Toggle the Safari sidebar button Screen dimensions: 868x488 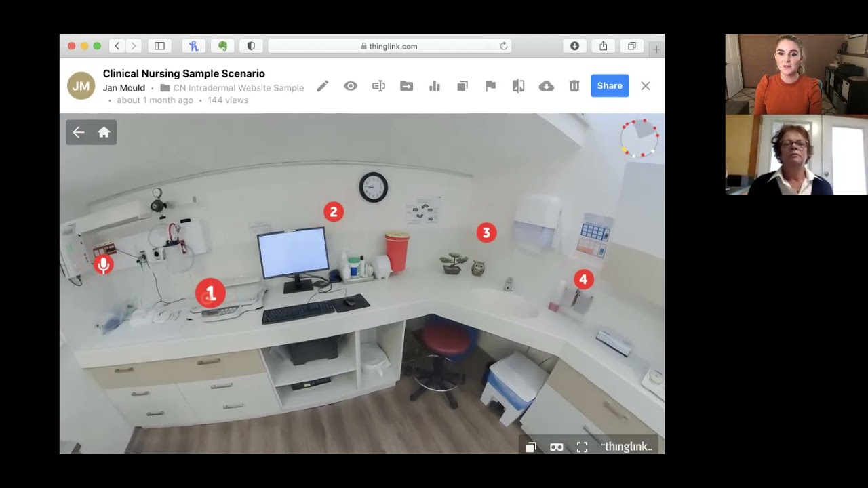point(159,46)
